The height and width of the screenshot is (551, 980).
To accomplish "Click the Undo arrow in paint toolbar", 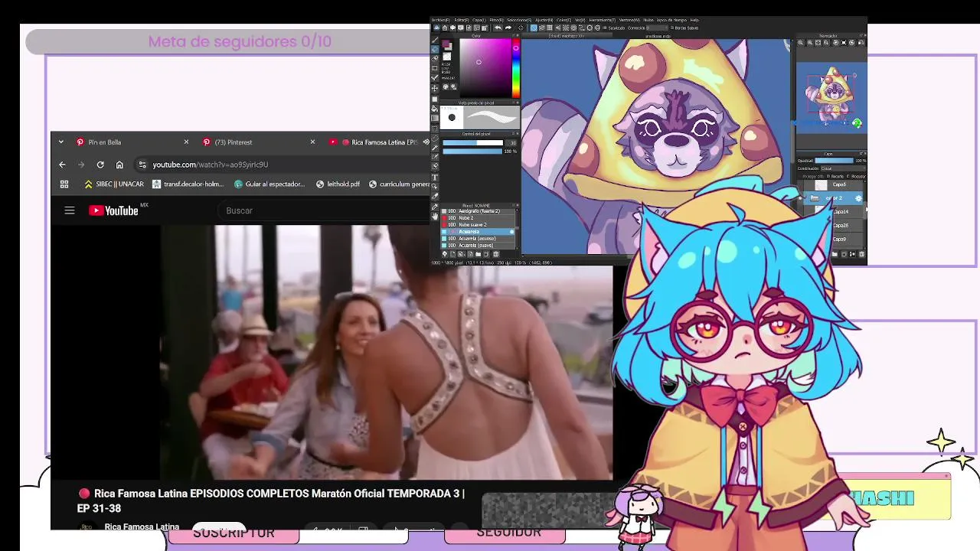I will click(x=498, y=28).
